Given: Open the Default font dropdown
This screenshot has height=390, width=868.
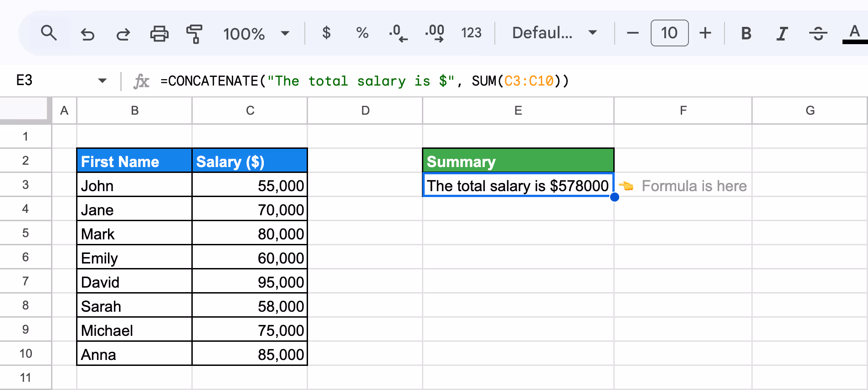Looking at the screenshot, I should tap(555, 33).
